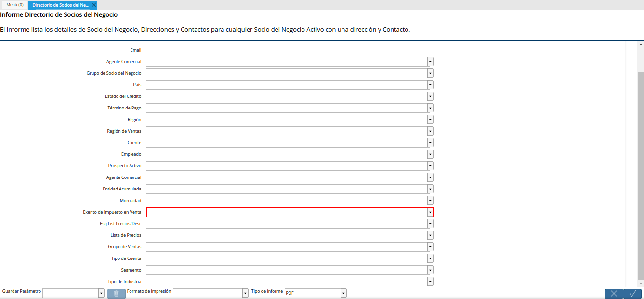This screenshot has width=644, height=299.
Task: Click the blue X cancel button
Action: (x=614, y=293)
